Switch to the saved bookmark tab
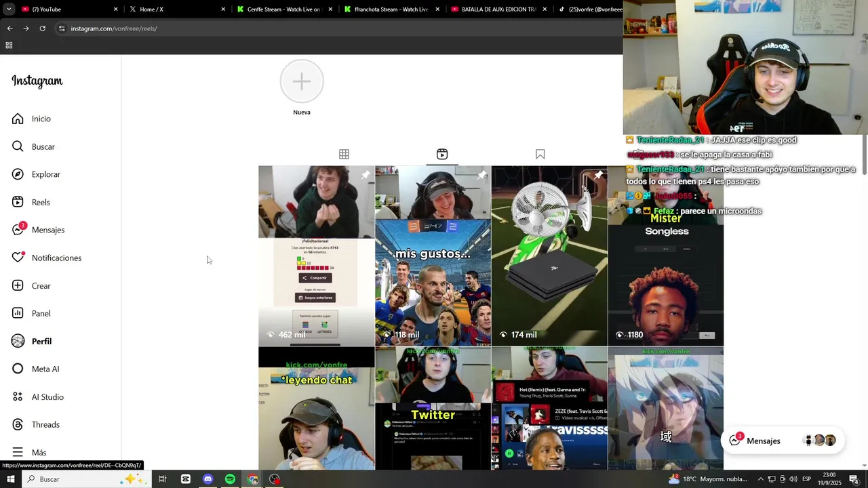Viewport: 868px width, 488px height. click(540, 155)
